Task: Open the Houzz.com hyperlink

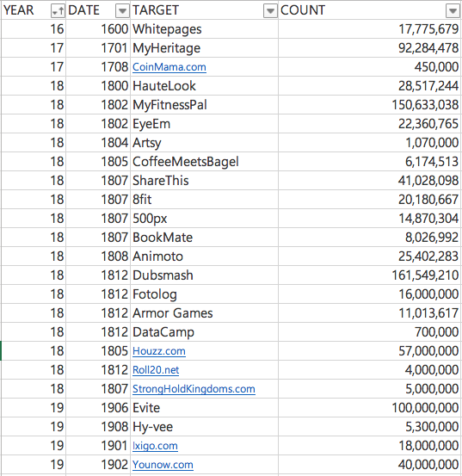Action: (x=159, y=351)
